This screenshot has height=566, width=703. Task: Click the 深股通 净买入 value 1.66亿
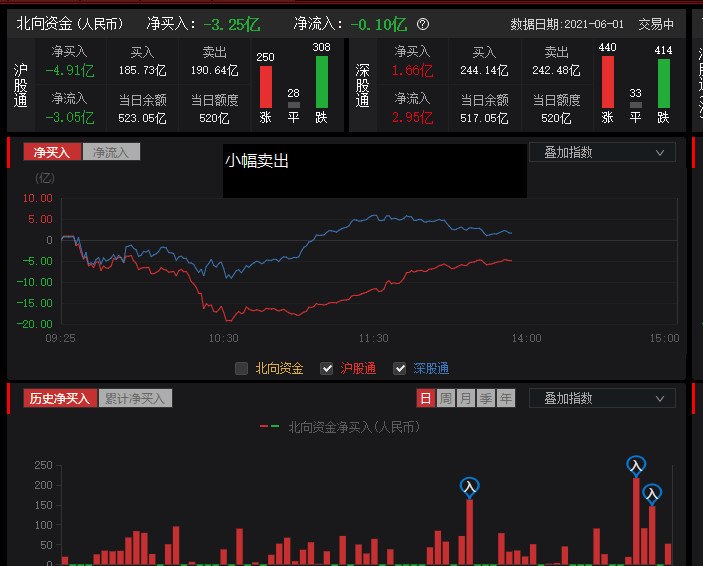pyautogui.click(x=412, y=70)
